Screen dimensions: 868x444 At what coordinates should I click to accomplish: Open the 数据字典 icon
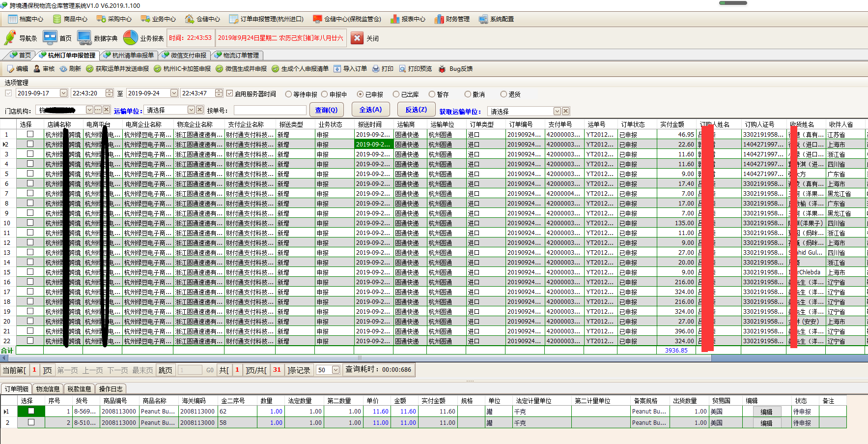click(x=84, y=38)
